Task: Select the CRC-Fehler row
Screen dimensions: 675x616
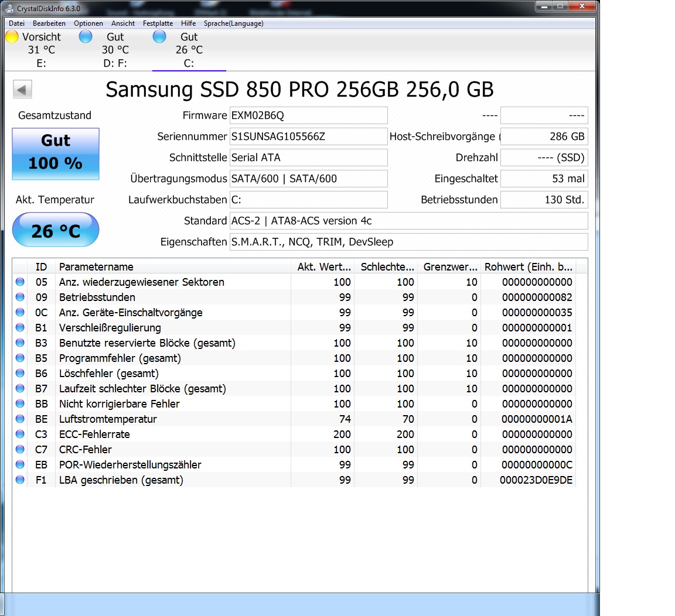Action: (x=294, y=450)
